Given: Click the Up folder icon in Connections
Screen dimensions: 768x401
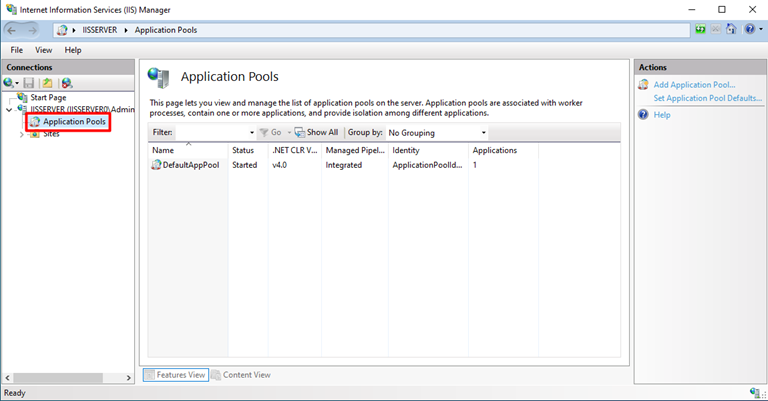Looking at the screenshot, I should (x=47, y=83).
